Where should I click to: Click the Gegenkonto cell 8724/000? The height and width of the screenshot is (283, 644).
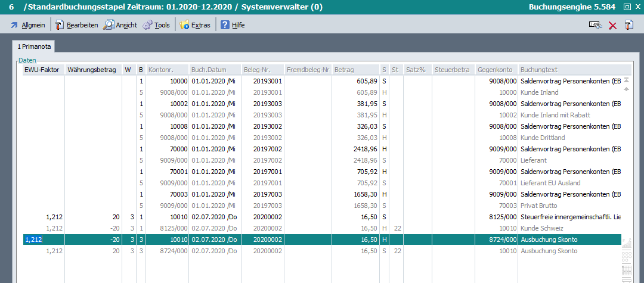[496, 240]
